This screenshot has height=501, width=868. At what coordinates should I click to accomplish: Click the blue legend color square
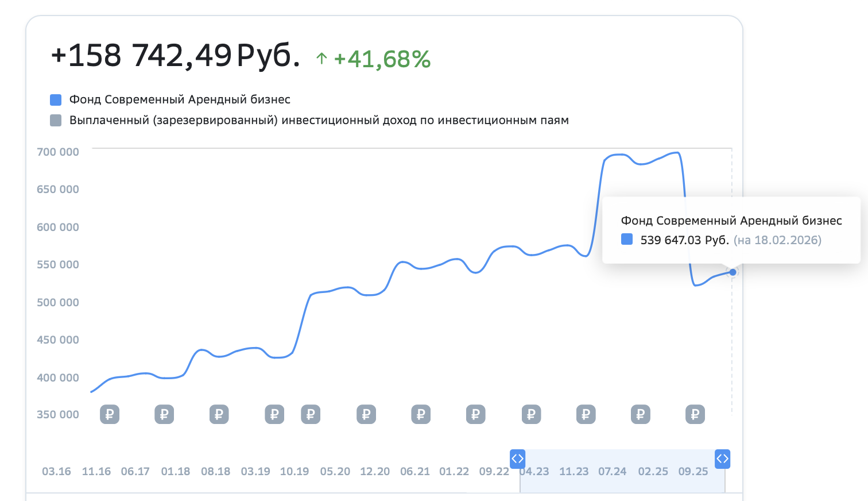coord(56,100)
